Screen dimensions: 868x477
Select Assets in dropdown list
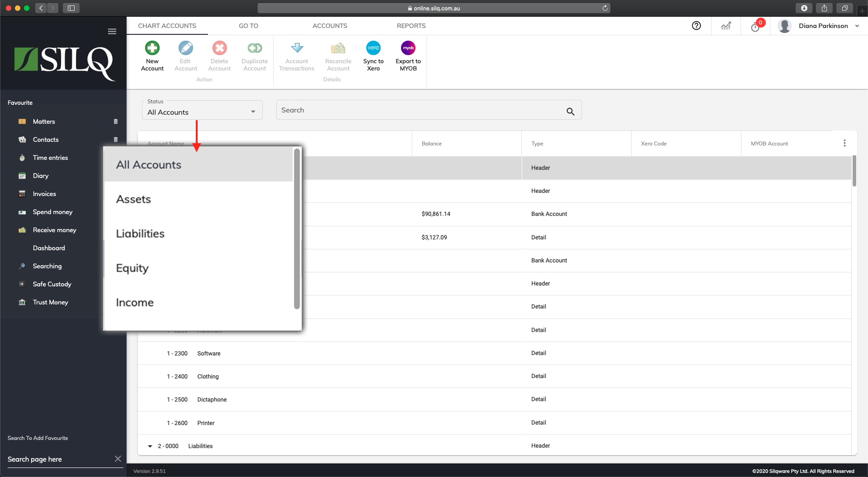pyautogui.click(x=198, y=199)
